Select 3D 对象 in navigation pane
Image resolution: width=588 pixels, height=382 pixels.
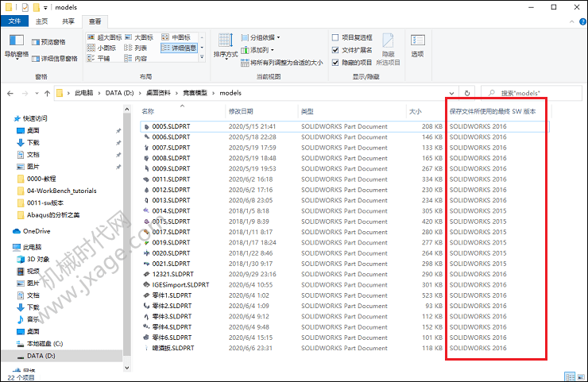pyautogui.click(x=33, y=259)
